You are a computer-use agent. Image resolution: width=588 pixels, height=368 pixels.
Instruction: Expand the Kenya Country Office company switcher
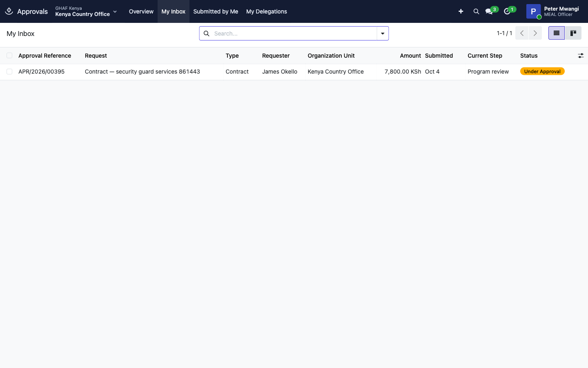tap(86, 11)
